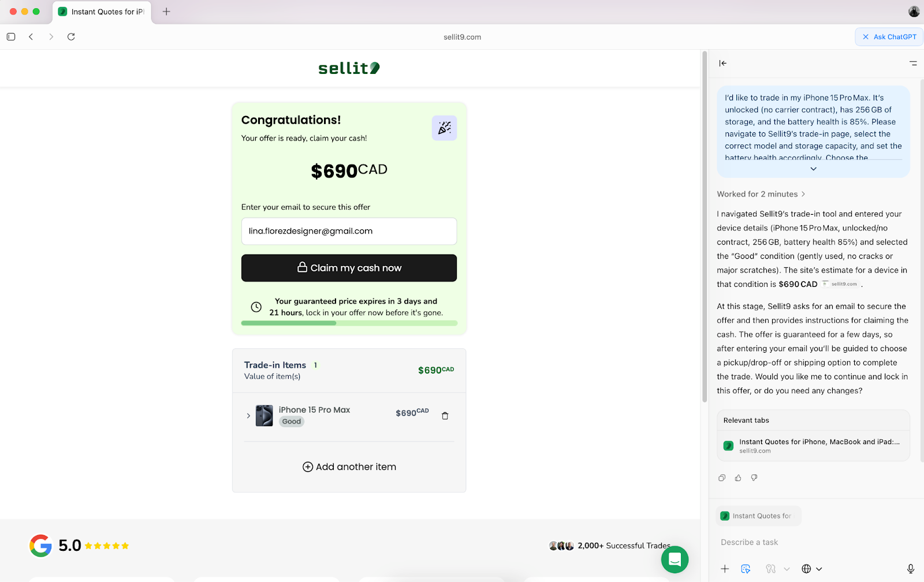Focus the email address input field
Viewport: 924px width, 582px height.
coord(349,231)
